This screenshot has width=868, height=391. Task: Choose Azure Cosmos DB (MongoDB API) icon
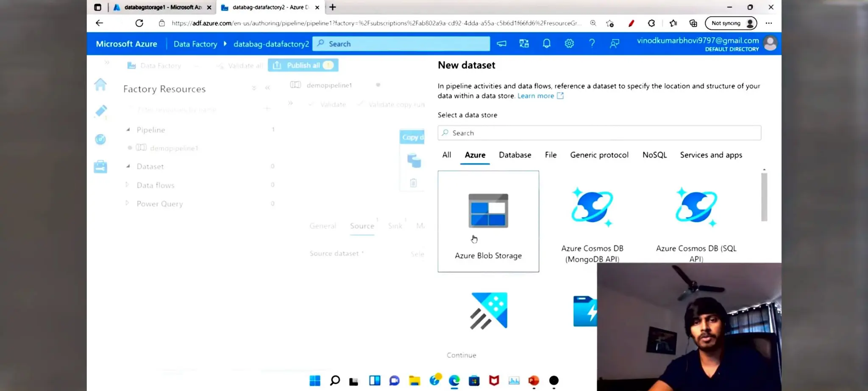pos(592,207)
